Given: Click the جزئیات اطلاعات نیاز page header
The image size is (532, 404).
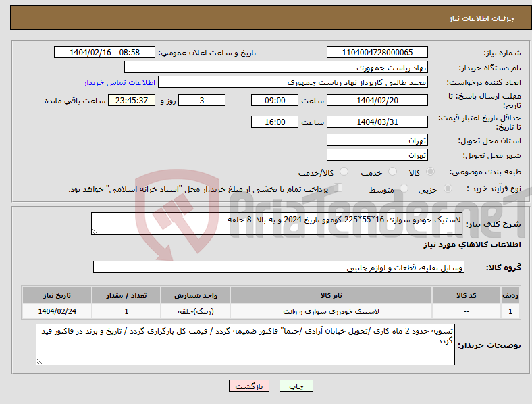Looking at the screenshot, I should click(x=482, y=18).
